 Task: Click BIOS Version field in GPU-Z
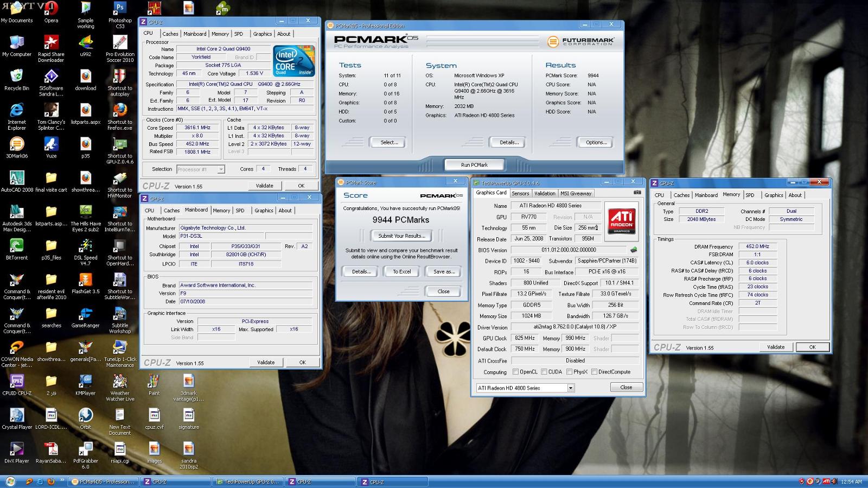tap(568, 250)
